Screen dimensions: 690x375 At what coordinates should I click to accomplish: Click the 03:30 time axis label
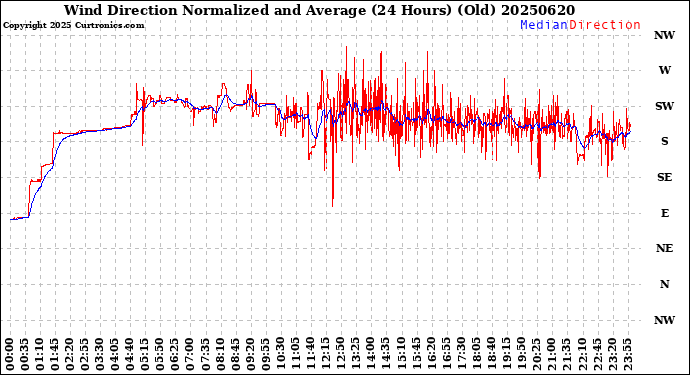99,355
